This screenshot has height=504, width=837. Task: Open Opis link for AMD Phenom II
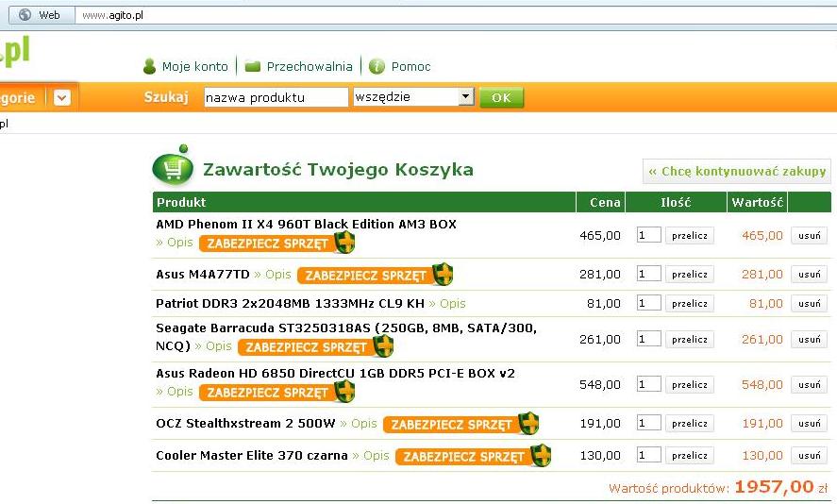coord(175,243)
